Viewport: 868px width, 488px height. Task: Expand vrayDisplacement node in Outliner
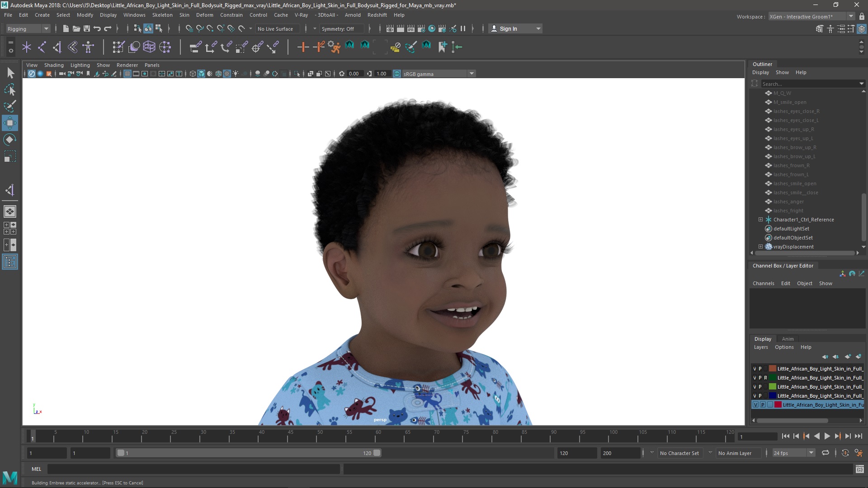760,247
